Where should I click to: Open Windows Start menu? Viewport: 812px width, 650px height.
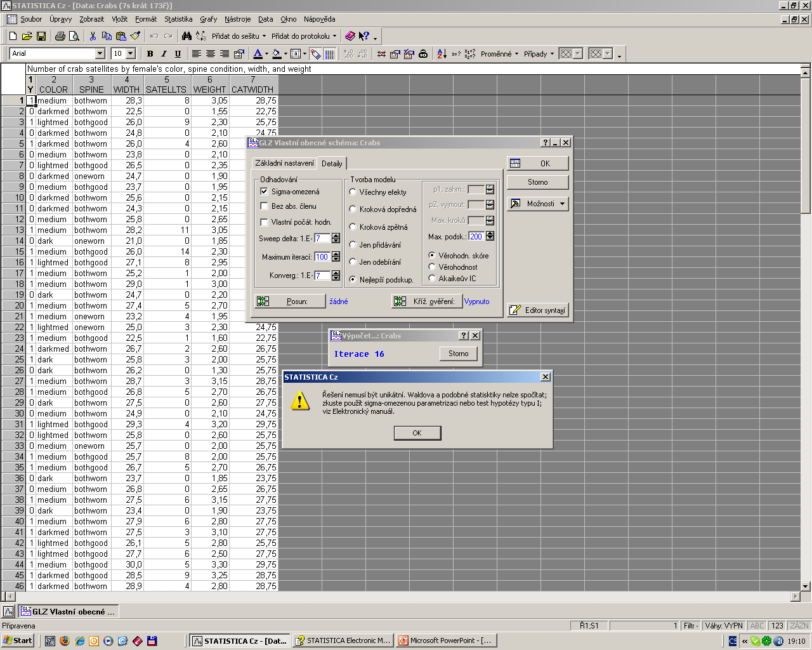[x=18, y=641]
